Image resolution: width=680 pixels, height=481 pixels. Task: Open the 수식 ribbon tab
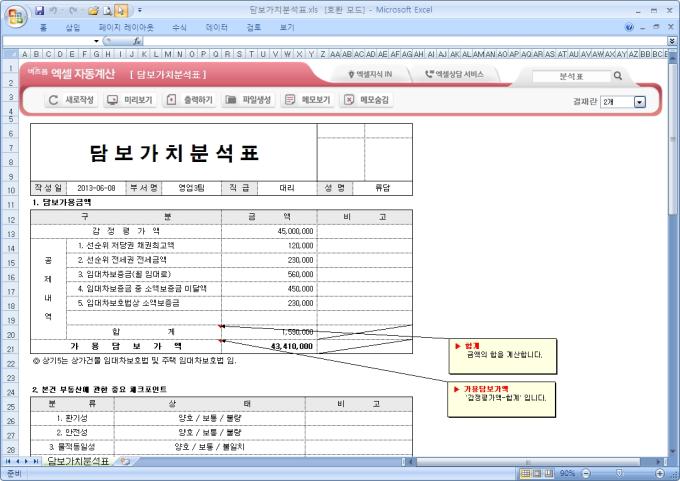click(179, 28)
